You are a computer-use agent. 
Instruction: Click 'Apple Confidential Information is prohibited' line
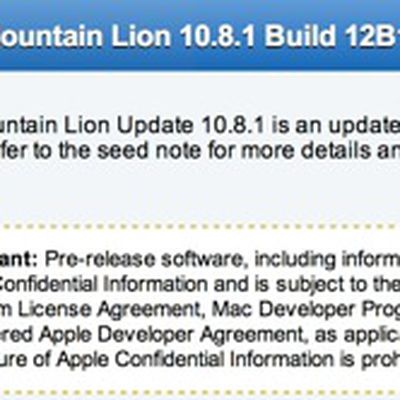pyautogui.click(x=228, y=360)
